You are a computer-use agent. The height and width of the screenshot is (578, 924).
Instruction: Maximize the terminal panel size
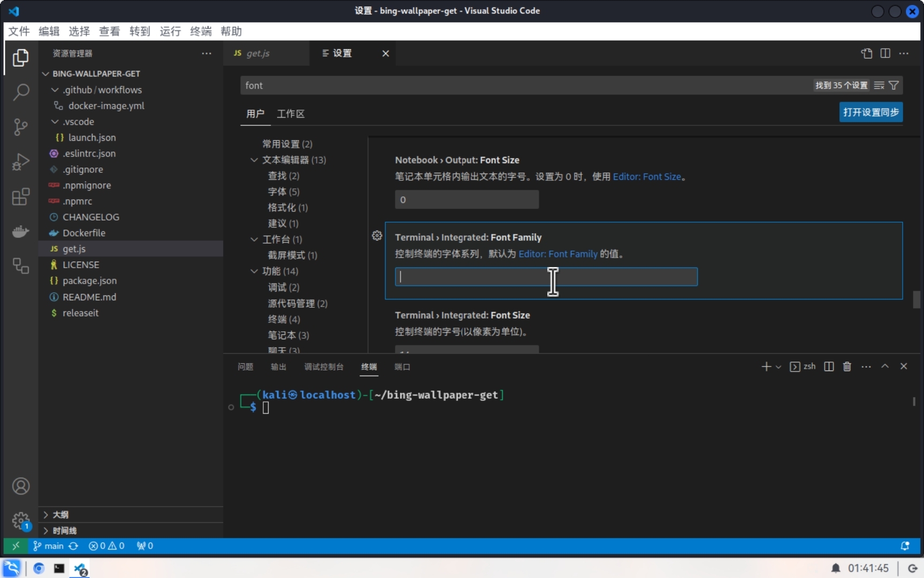pyautogui.click(x=885, y=367)
